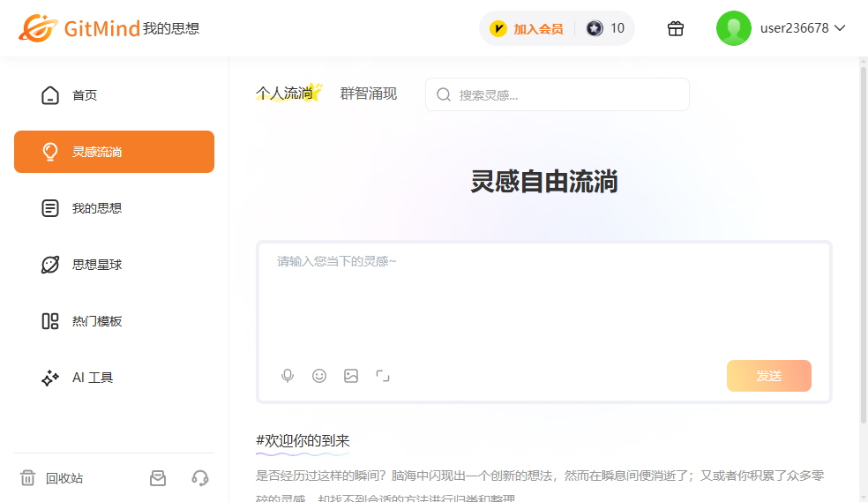
Task: Click the search magnifier icon
Action: pyautogui.click(x=444, y=94)
